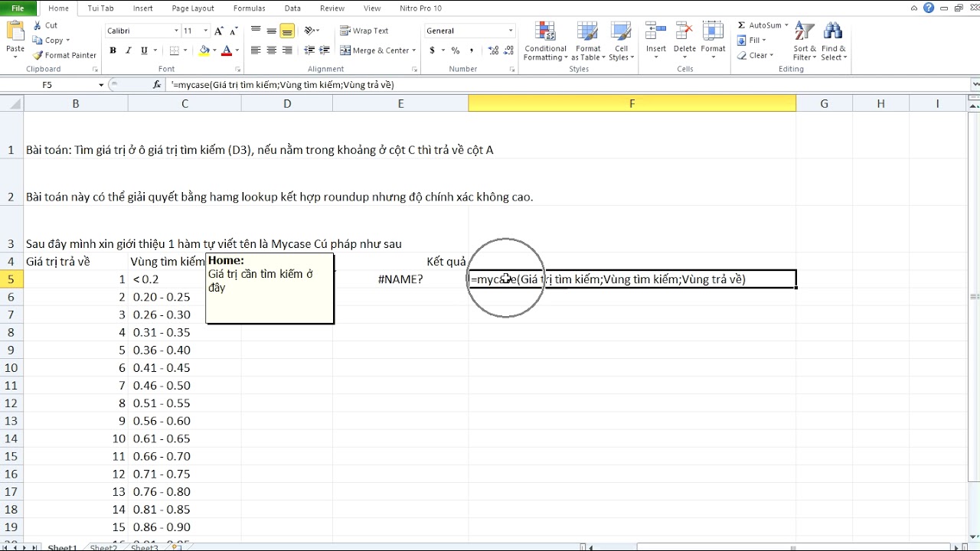
Task: Open the Format cells menu
Action: click(713, 41)
